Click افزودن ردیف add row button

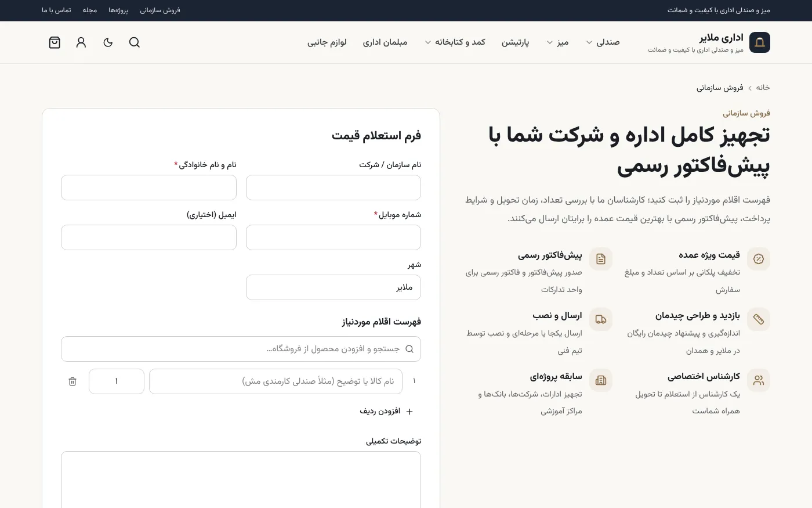tap(386, 411)
